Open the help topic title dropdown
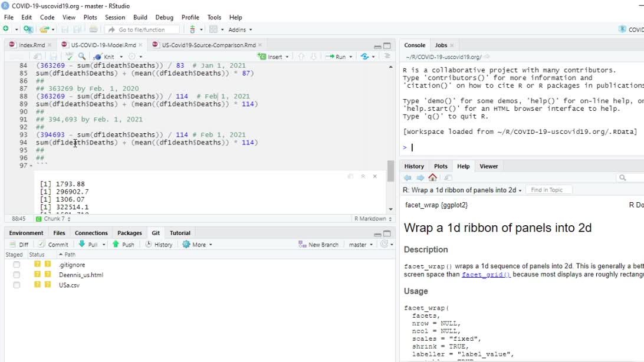 pos(462,190)
